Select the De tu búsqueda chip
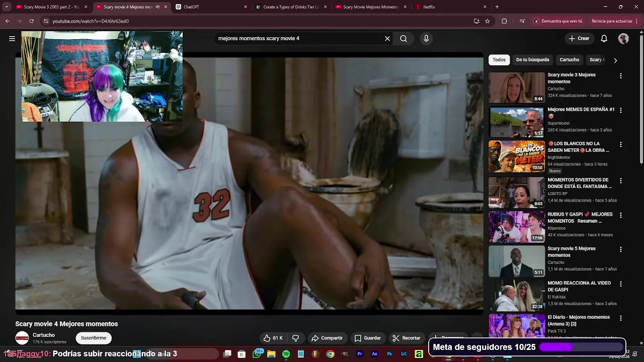The image size is (644, 362). 532,60
